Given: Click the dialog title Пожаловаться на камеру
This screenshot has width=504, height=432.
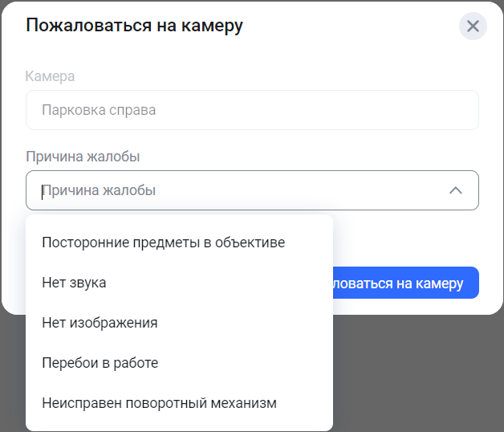Looking at the screenshot, I should coord(134,26).
